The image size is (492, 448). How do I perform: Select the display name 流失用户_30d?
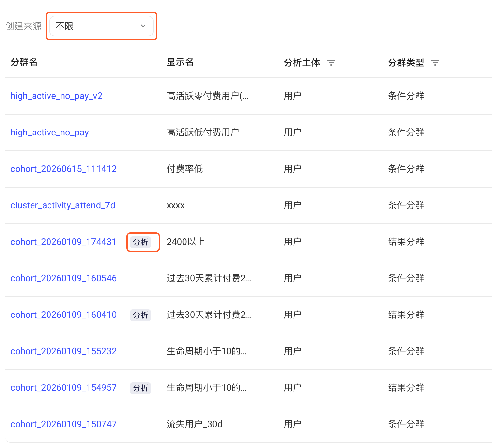tap(195, 424)
